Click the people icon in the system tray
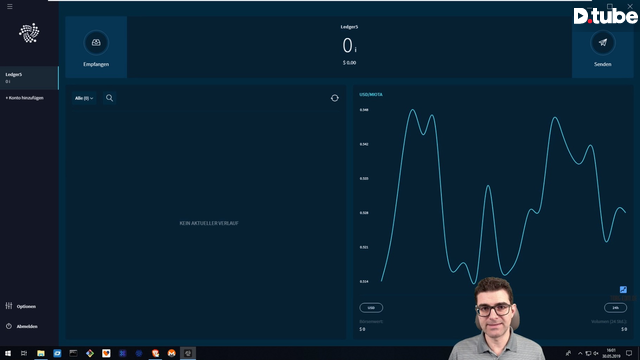The height and width of the screenshot is (360, 640). click(x=568, y=353)
